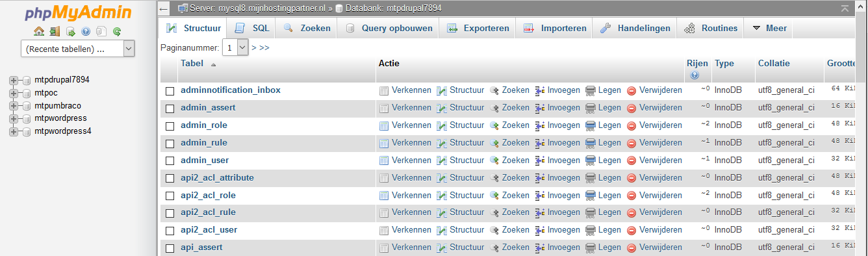Collapse the top panel using left arrow button
This screenshot has width=868, height=256.
[164, 8]
